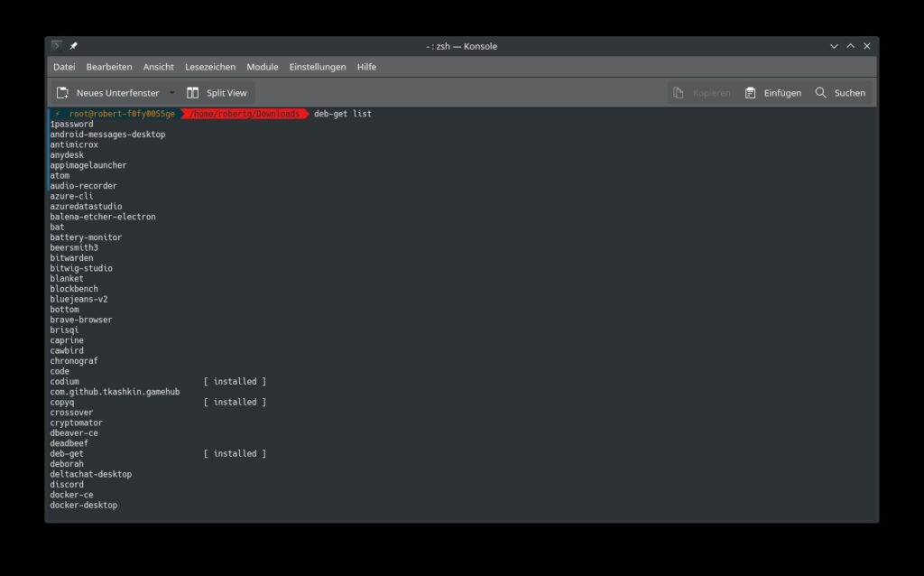This screenshot has width=924, height=576.
Task: Click the root@robert prompt segment
Action: (x=122, y=114)
